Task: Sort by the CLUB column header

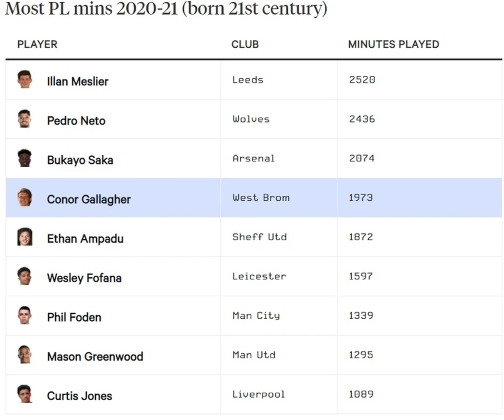Action: tap(245, 44)
